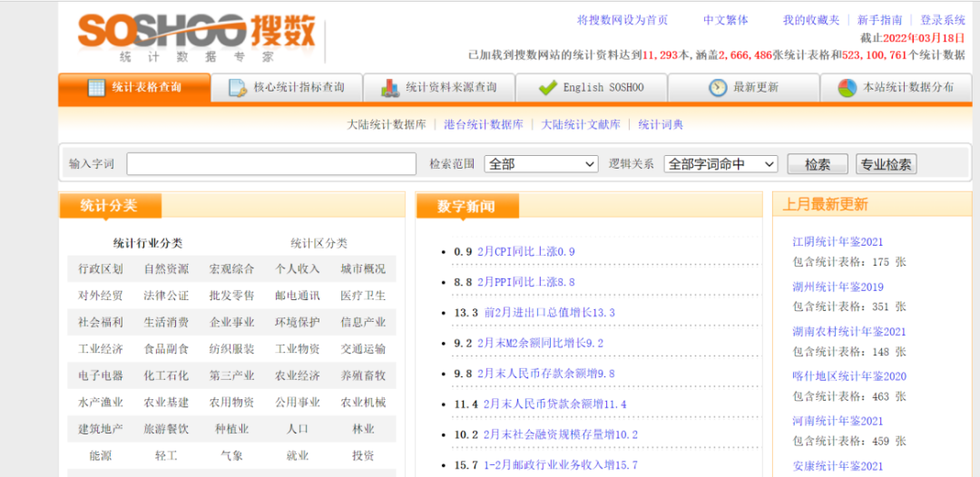Image resolution: width=980 pixels, height=477 pixels.
Task: Open 交通运输 category
Action: pos(363,348)
